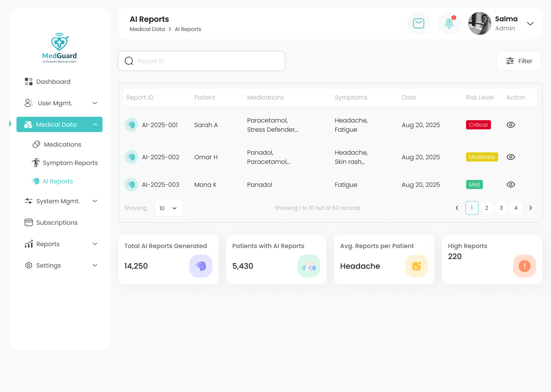Click the Total AI Reports Generated card icon
Screen dimensions: 551x392
pos(201,266)
